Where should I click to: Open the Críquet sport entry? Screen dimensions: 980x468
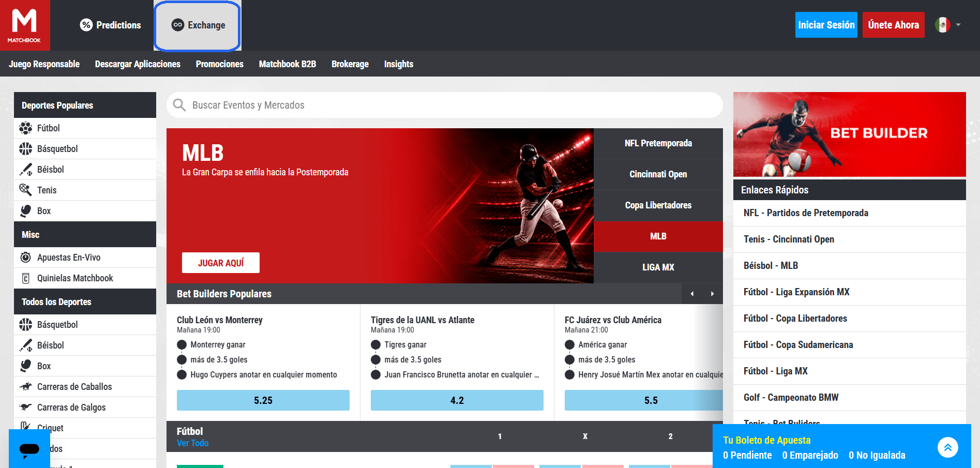[85, 428]
